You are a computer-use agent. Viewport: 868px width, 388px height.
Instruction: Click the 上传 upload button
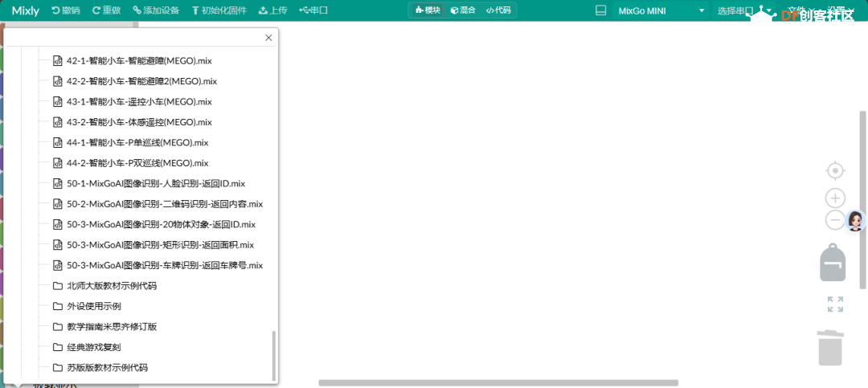click(x=273, y=10)
